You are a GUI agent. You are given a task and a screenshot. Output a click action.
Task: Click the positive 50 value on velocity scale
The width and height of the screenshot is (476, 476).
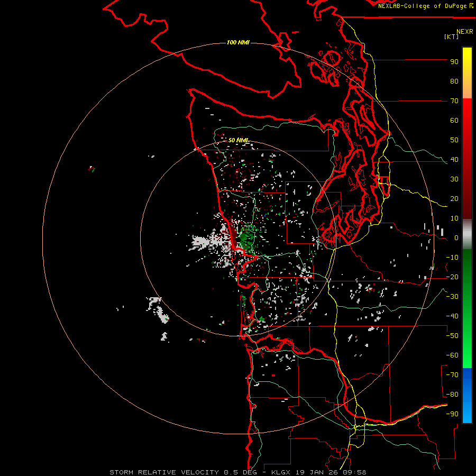click(454, 140)
